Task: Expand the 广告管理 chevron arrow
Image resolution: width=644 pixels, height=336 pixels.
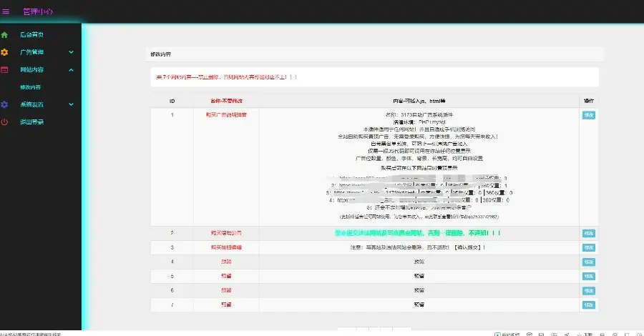Action: click(x=72, y=52)
